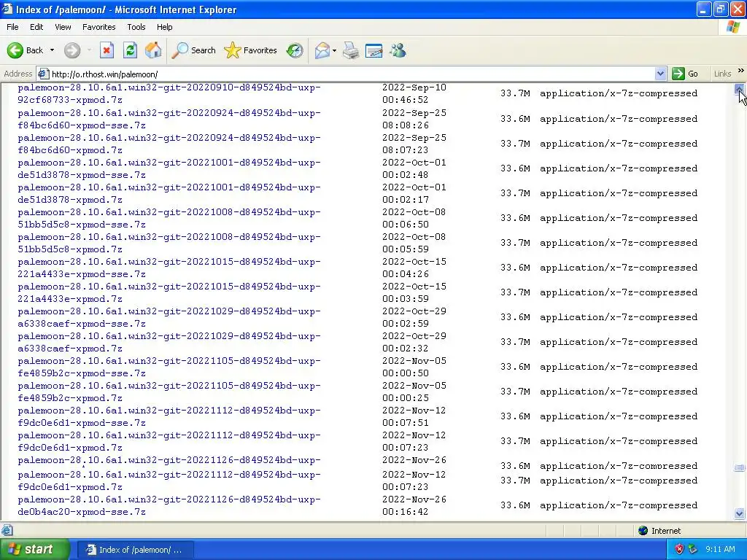Image resolution: width=747 pixels, height=560 pixels.
Task: Open the 20221126 de0b4ac20 xpmod-sse.7z link
Action: click(x=169, y=505)
